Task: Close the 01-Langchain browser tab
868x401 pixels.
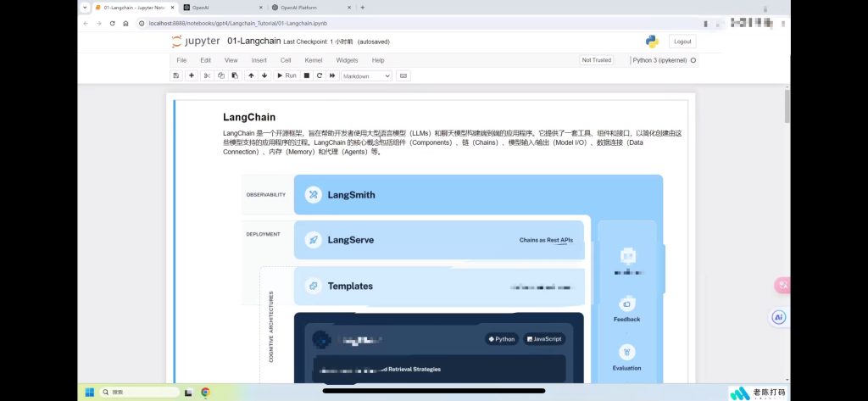Action: tap(171, 8)
